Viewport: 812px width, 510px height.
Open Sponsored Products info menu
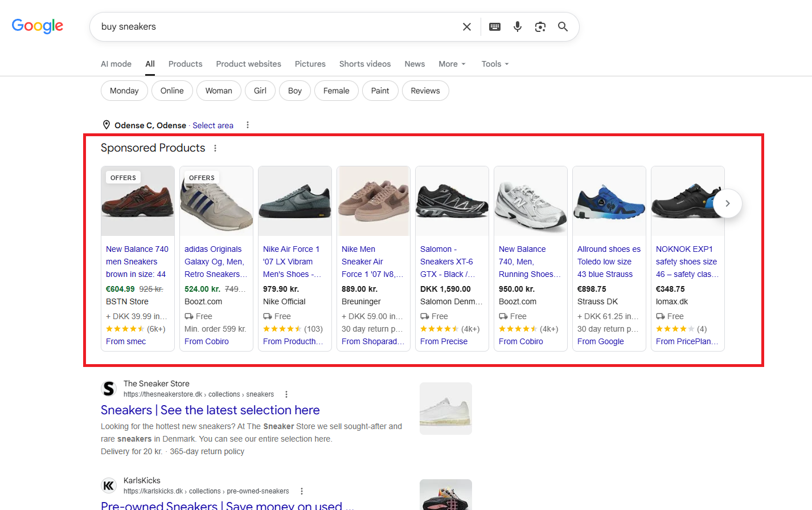pyautogui.click(x=215, y=148)
